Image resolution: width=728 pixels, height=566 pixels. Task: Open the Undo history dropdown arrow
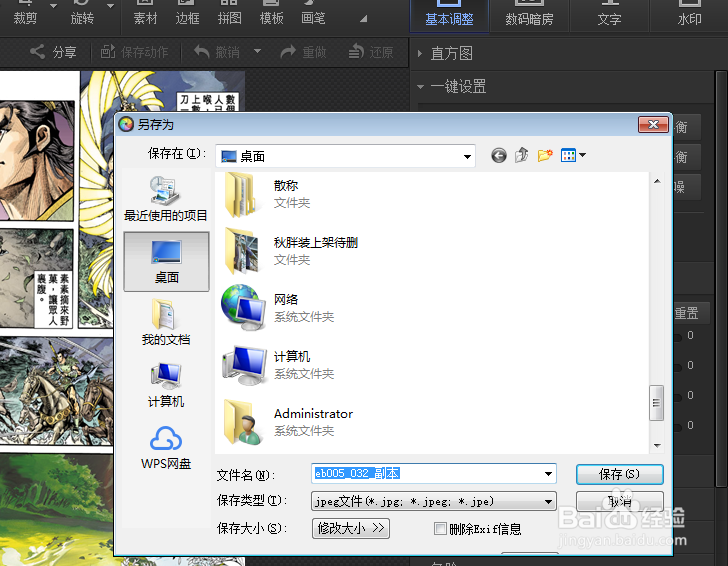click(x=257, y=51)
